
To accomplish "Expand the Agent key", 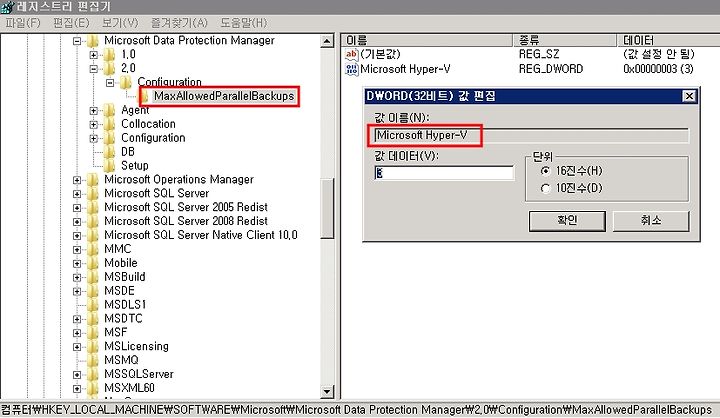I will pos(94,111).
